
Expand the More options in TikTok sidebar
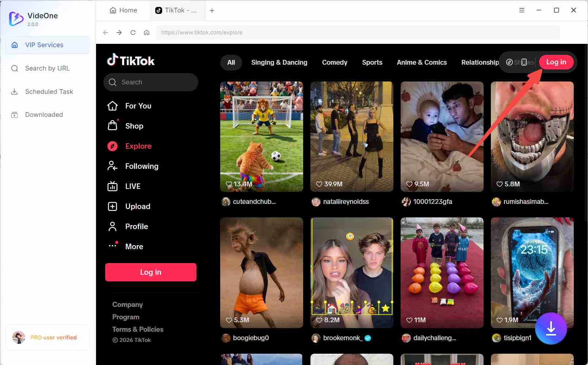[134, 246]
